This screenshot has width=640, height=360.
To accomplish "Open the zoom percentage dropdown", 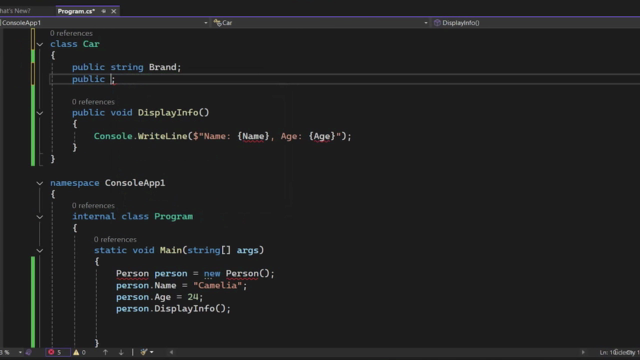I will coord(20,352).
